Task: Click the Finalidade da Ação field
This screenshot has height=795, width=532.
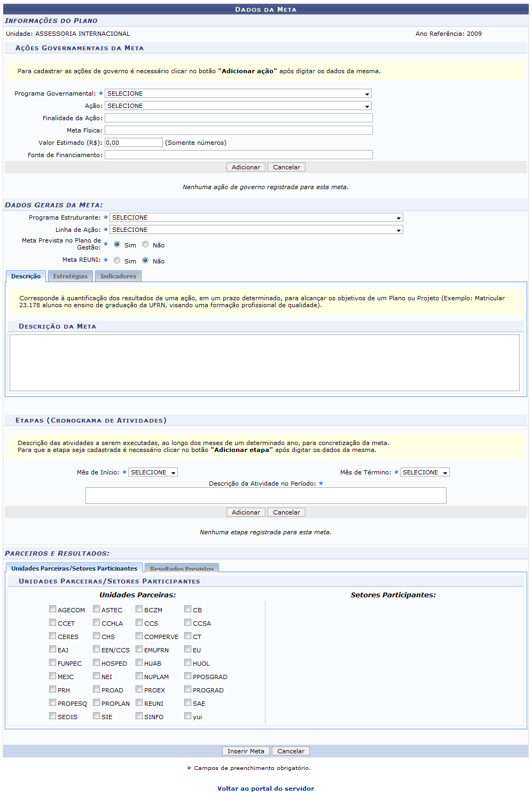Action: point(239,118)
